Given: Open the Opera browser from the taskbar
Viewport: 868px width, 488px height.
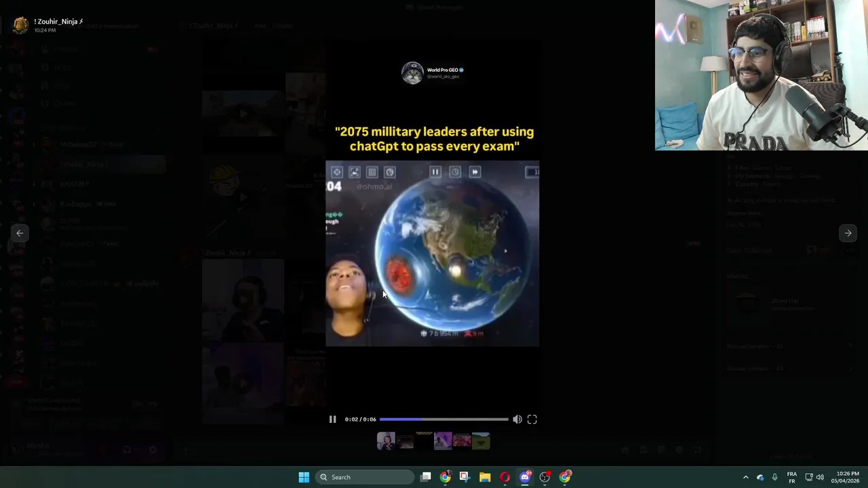Looking at the screenshot, I should pos(505,477).
